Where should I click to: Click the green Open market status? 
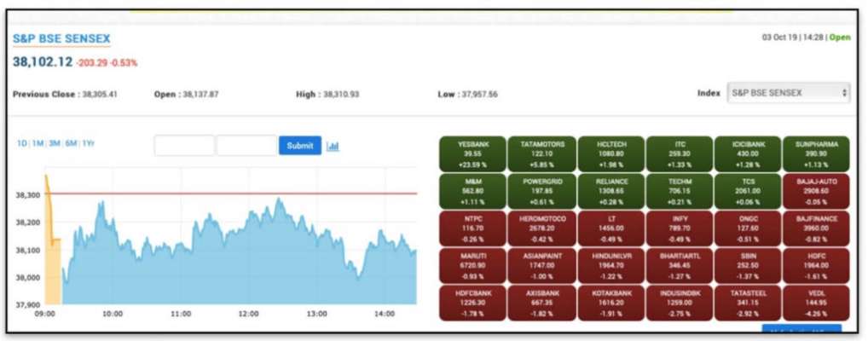click(x=839, y=38)
